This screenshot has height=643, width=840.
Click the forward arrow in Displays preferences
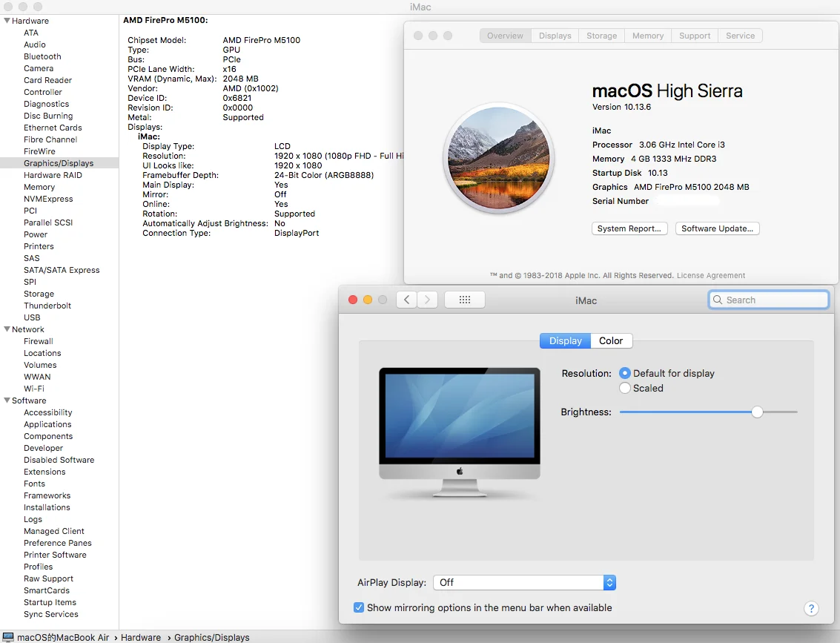click(427, 300)
